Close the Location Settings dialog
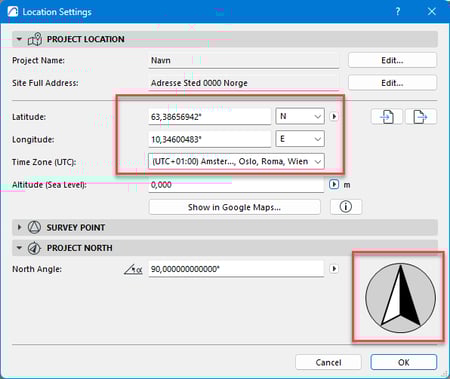This screenshot has width=450, height=379. [432, 12]
